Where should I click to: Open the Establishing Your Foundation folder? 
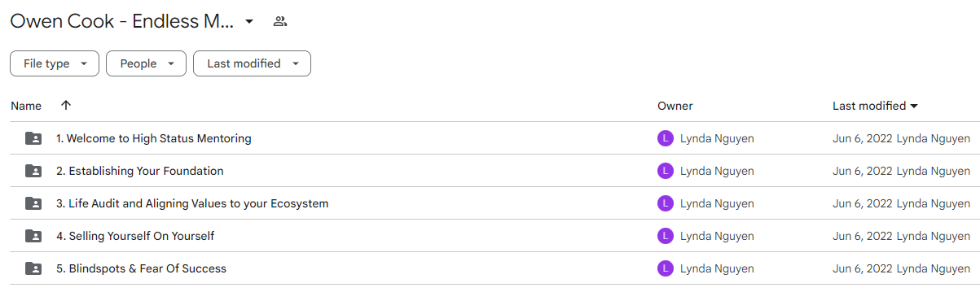click(x=140, y=171)
